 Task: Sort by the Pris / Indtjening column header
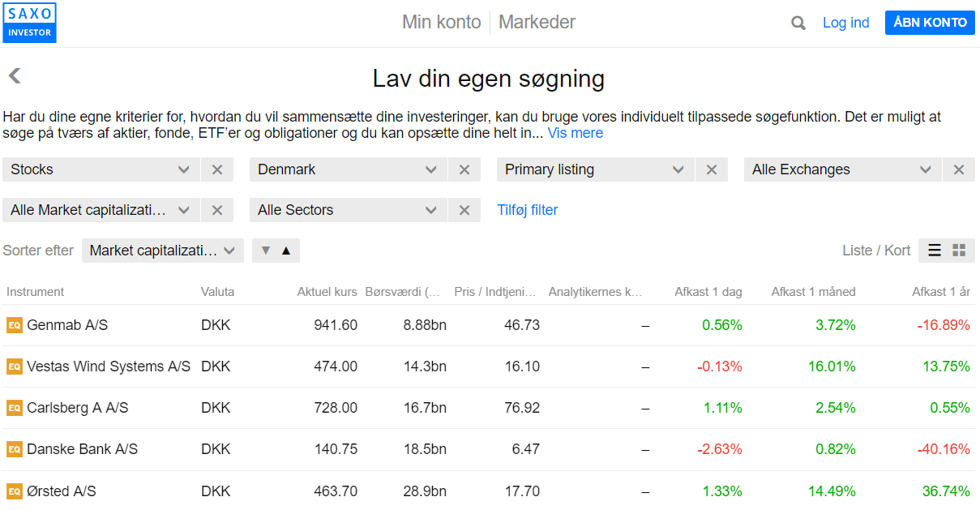(496, 292)
